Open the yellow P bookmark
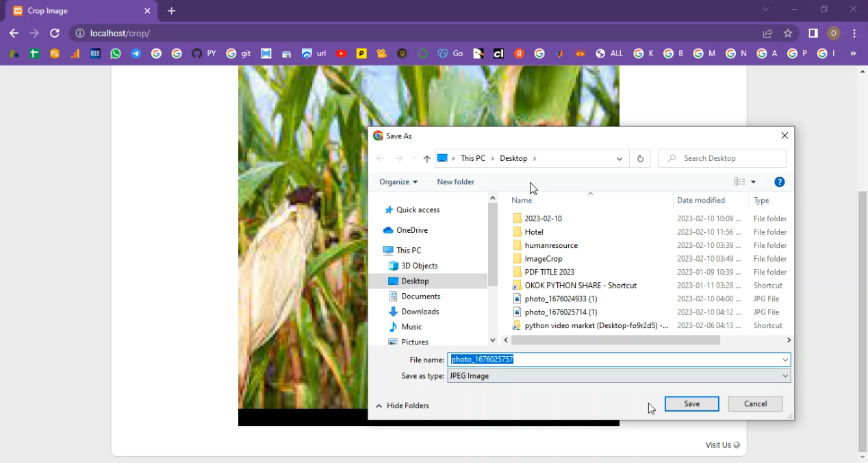 click(361, 53)
